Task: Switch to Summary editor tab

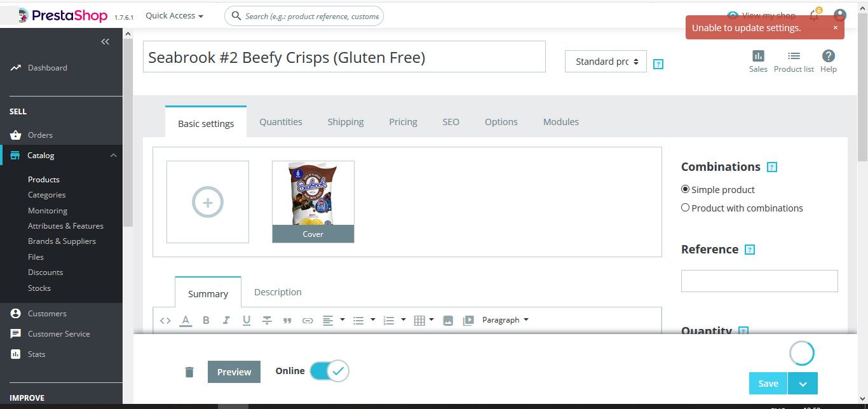Action: click(208, 293)
